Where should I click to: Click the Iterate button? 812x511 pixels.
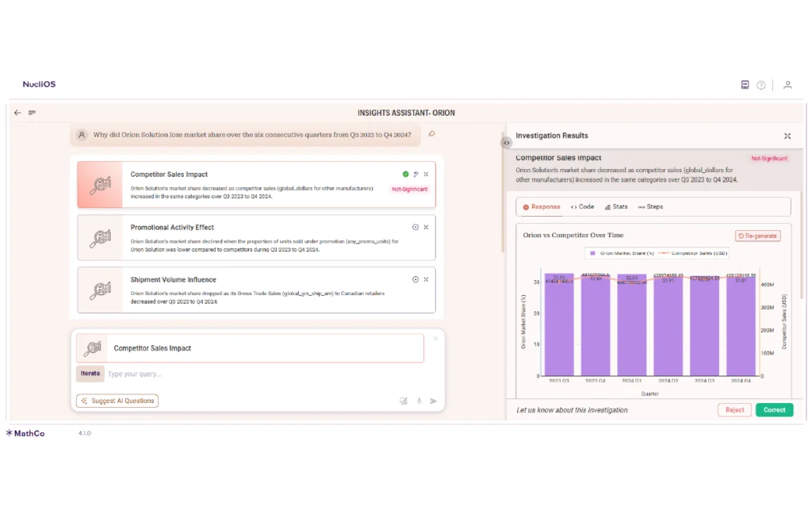[x=90, y=373]
